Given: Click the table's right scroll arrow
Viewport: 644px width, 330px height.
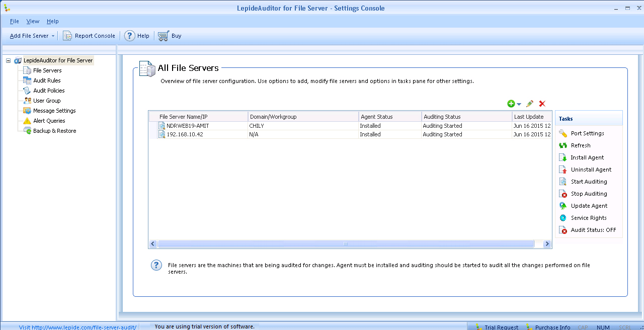Looking at the screenshot, I should click(547, 244).
